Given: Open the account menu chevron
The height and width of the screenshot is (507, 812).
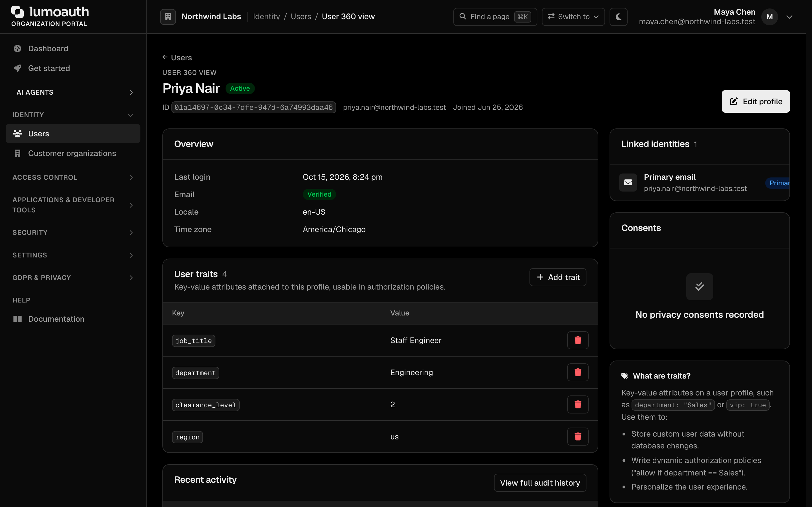Looking at the screenshot, I should point(789,17).
